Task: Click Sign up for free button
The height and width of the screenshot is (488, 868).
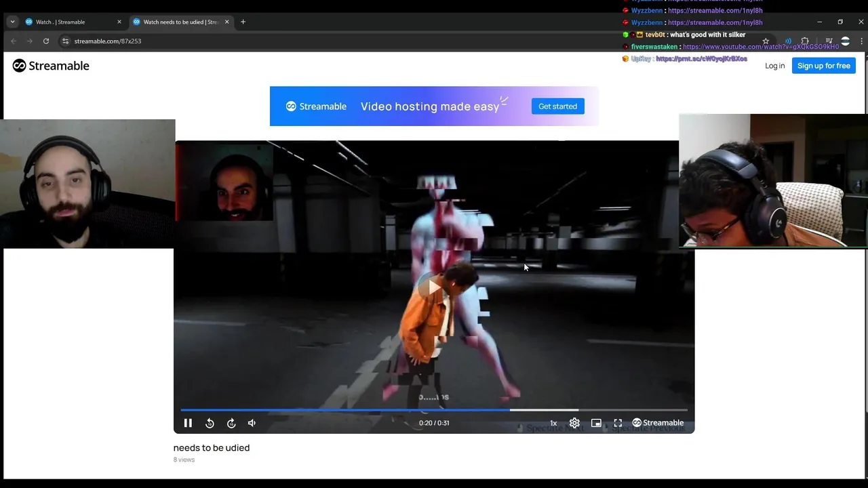Action: coord(823,66)
